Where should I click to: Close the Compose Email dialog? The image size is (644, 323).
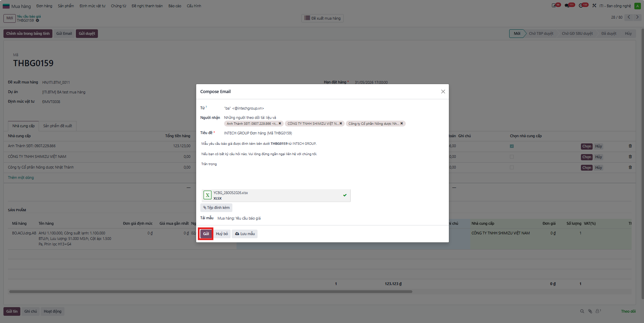(443, 92)
